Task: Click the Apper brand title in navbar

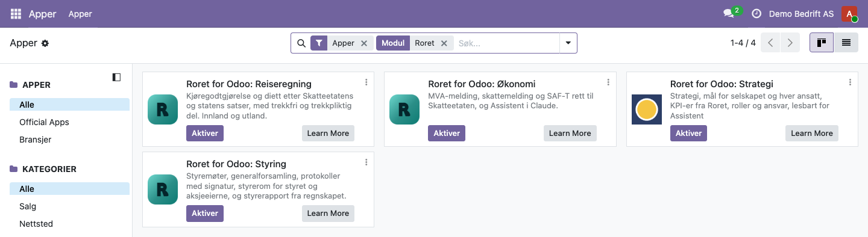Action: (x=42, y=13)
